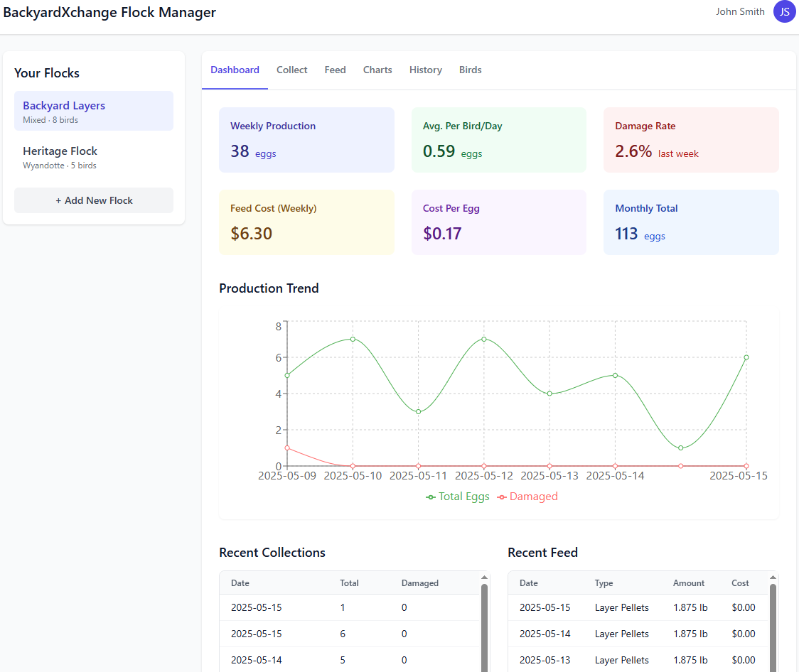Select the 2025-05-14 collection row

pos(350,660)
